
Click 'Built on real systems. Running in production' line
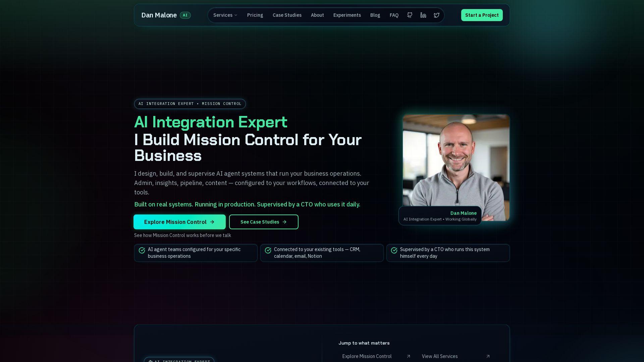pyautogui.click(x=247, y=204)
